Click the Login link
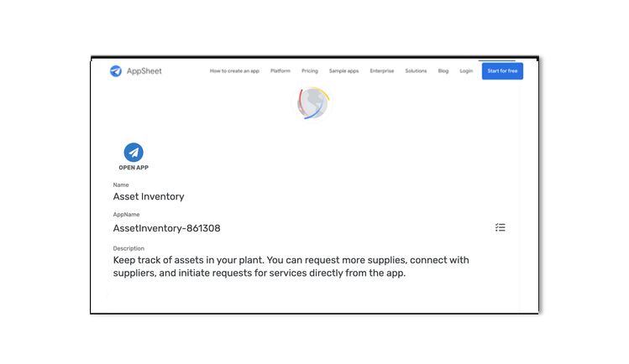 (466, 71)
